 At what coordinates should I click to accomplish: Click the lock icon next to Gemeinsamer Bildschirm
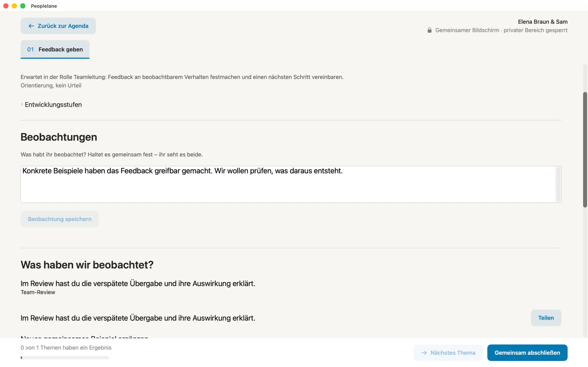click(x=430, y=30)
